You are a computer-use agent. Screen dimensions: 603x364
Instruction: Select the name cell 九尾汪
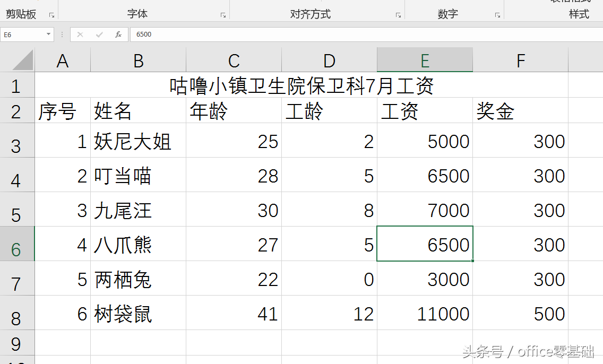(139, 209)
